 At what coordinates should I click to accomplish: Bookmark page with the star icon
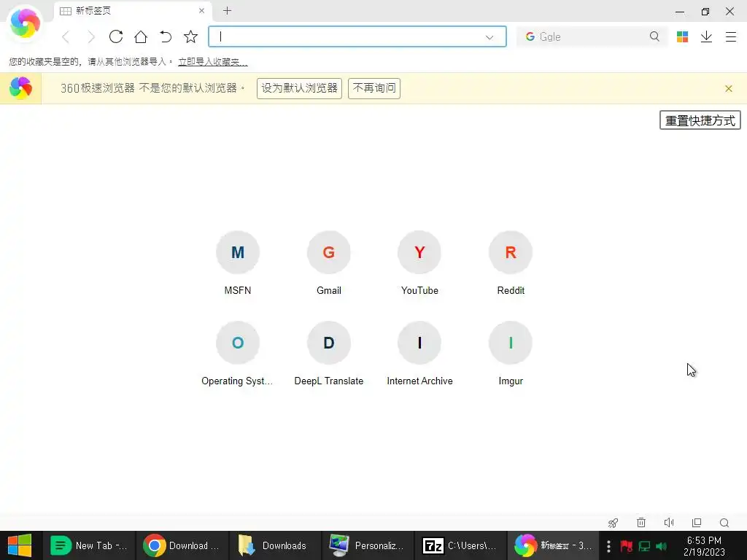coord(190,36)
